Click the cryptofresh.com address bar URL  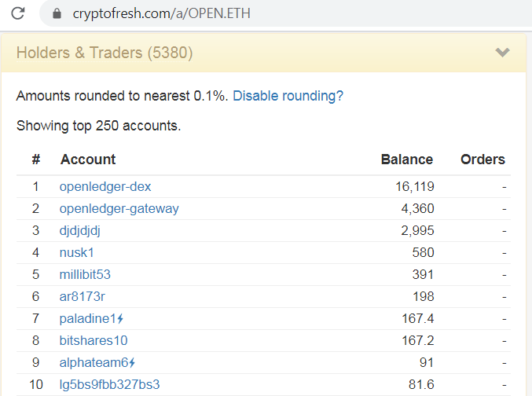(162, 13)
